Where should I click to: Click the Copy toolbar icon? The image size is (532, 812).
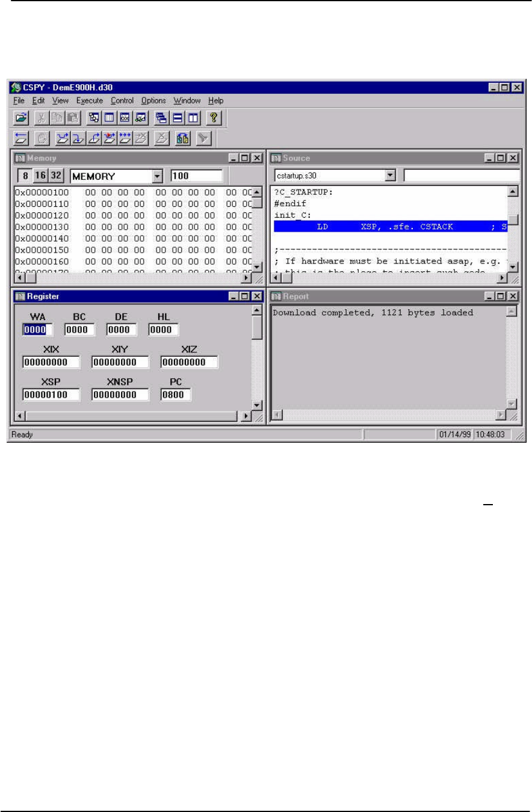click(59, 118)
